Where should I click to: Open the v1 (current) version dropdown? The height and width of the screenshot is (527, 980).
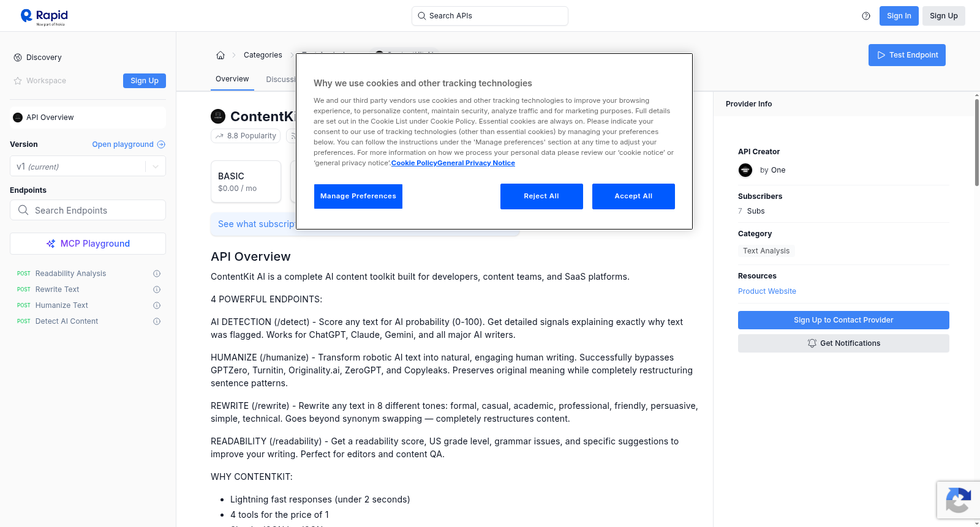pos(88,166)
